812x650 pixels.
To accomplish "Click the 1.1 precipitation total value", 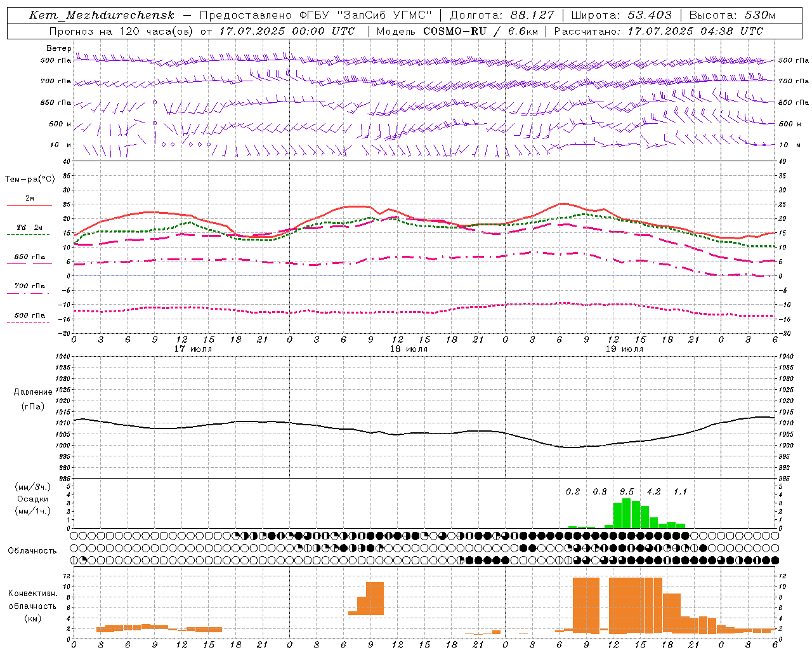I will 680,492.
